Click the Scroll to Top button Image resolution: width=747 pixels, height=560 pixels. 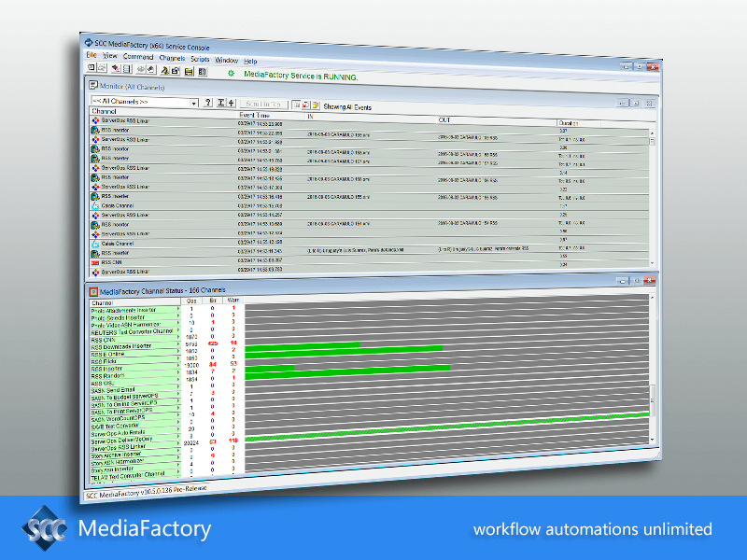[264, 104]
